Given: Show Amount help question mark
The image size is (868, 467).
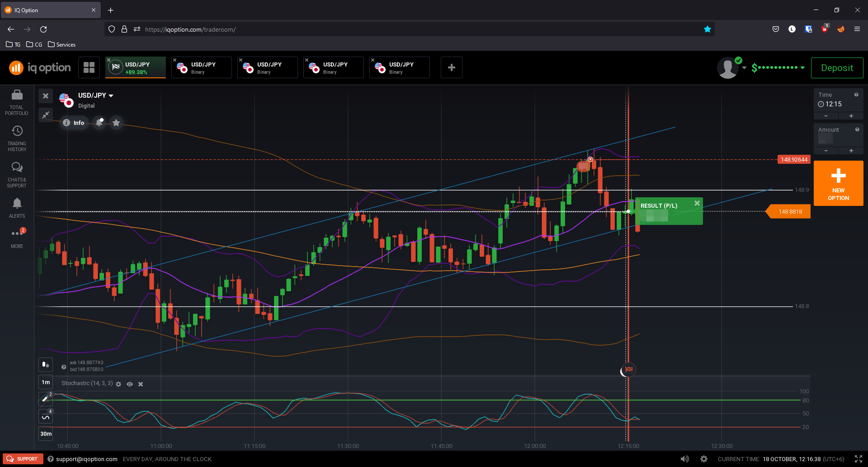Looking at the screenshot, I should (857, 129).
